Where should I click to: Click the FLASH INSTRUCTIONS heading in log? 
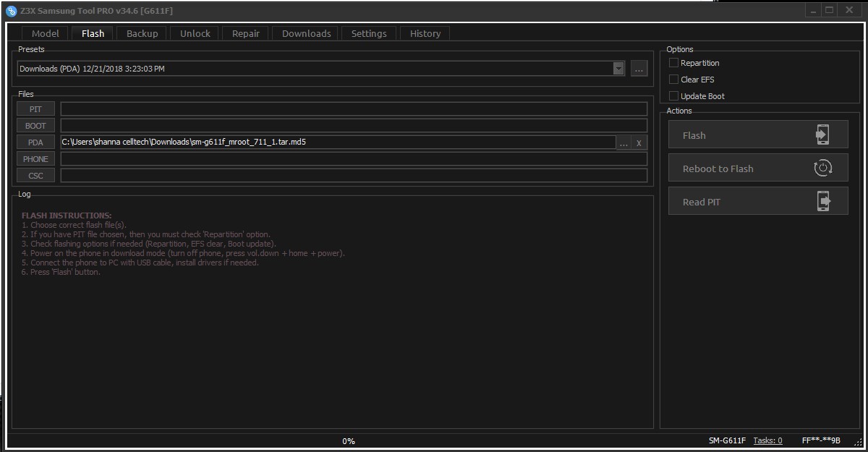click(67, 216)
